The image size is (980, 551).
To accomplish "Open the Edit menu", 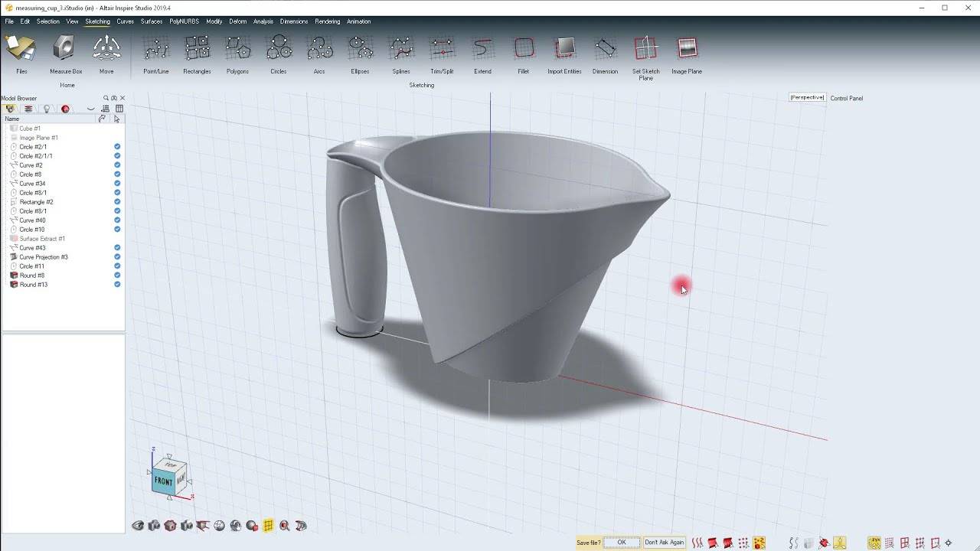I will (x=25, y=21).
